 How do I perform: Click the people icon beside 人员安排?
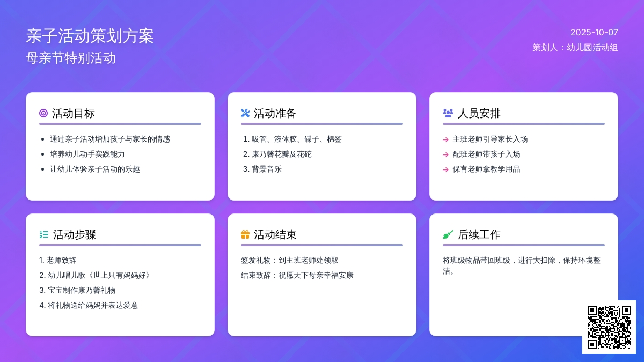point(448,113)
